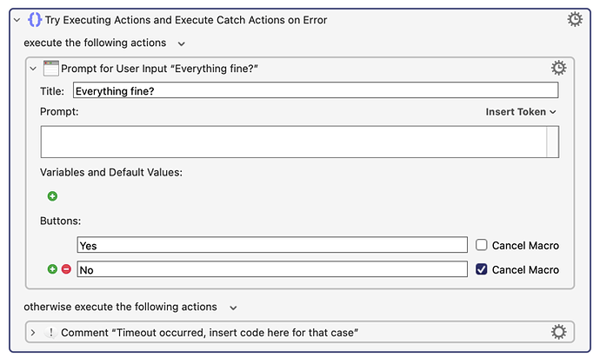Screen dimensions: 600x364
Task: Remove the No button with red minus
Action: pos(66,269)
